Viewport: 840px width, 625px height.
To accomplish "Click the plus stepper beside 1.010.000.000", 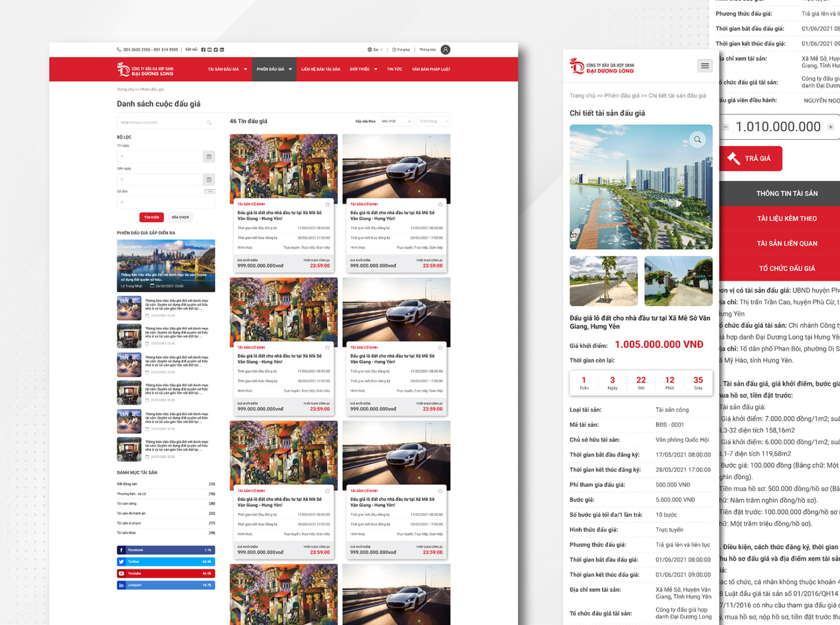I will [831, 127].
